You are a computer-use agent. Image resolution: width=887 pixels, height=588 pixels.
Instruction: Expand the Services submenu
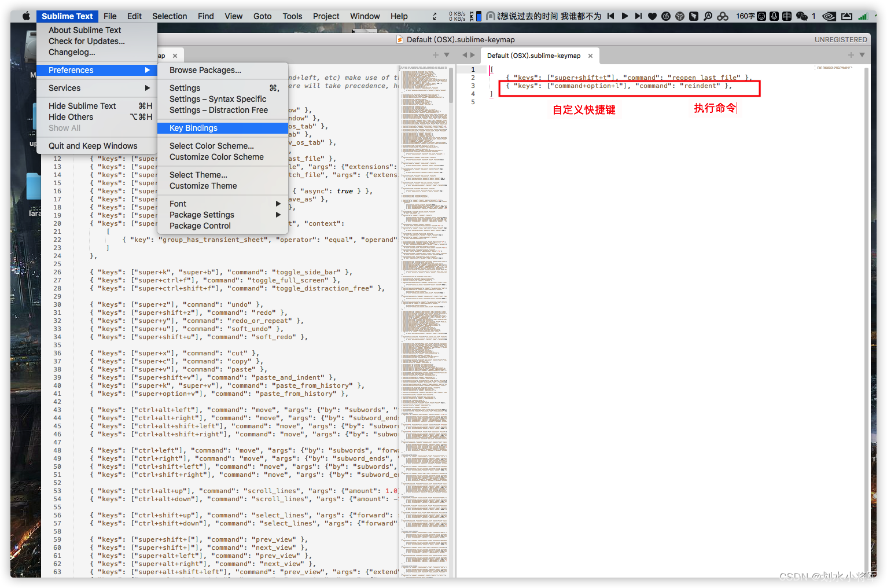(97, 88)
